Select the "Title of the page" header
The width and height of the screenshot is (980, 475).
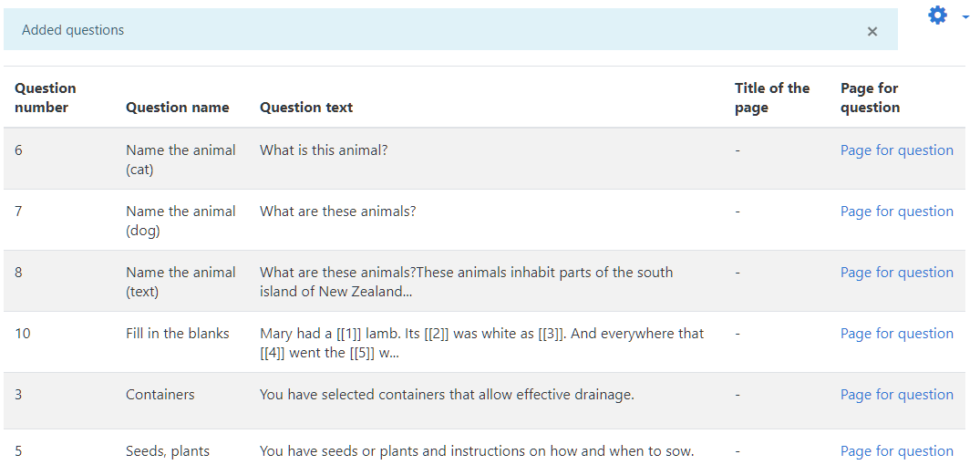[x=771, y=98]
